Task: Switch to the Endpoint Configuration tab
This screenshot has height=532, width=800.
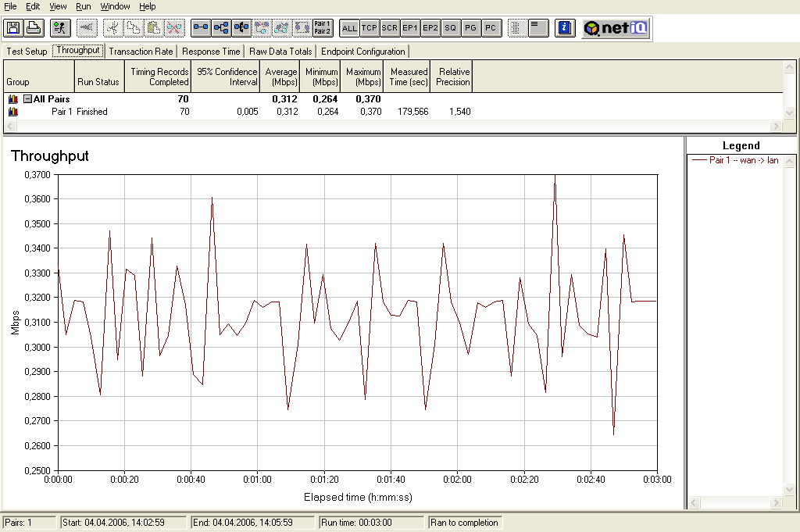Action: click(362, 52)
